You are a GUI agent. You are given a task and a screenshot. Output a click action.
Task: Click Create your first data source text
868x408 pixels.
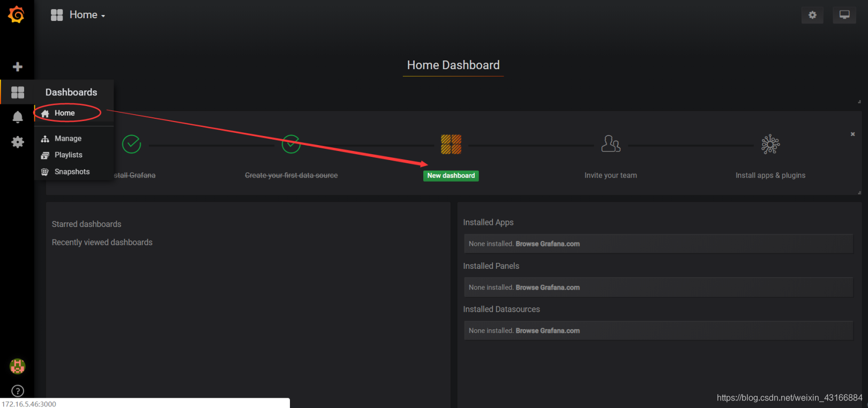291,175
